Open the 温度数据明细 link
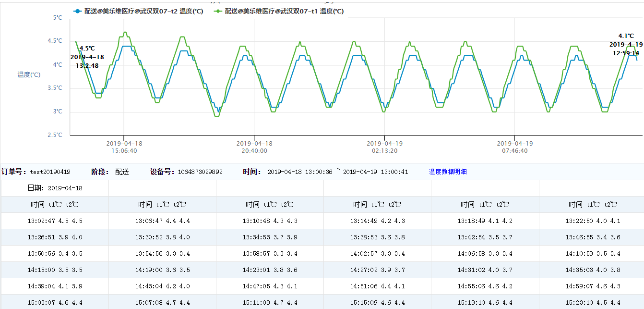 (448, 172)
